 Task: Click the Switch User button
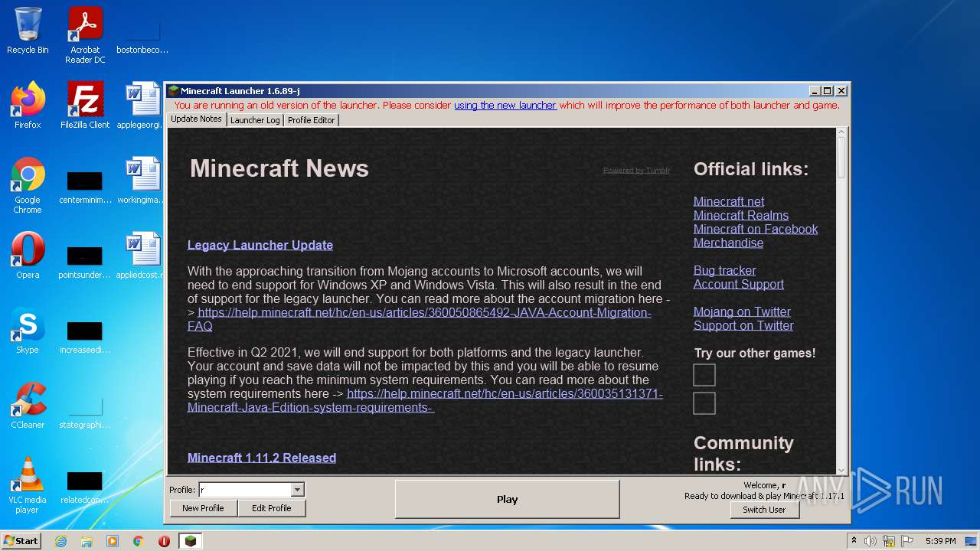764,510
